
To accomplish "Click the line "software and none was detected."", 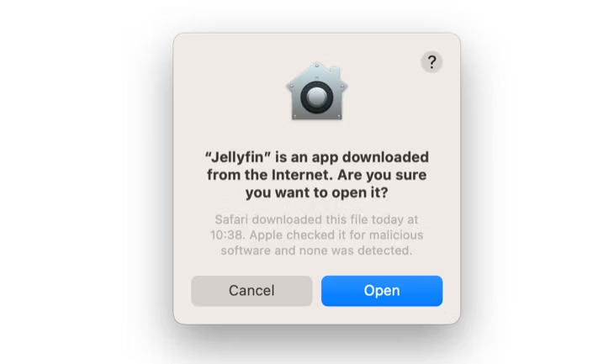I will click(317, 251).
